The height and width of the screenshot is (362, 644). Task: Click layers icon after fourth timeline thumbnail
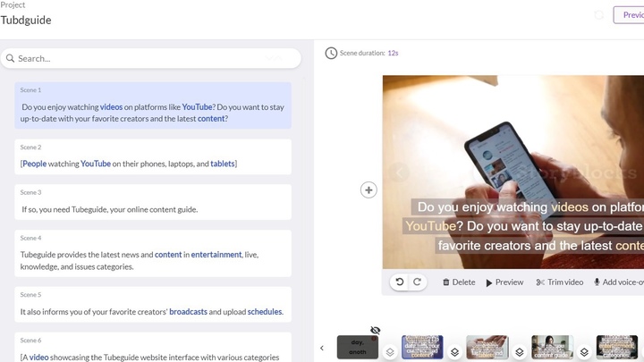[584, 352]
